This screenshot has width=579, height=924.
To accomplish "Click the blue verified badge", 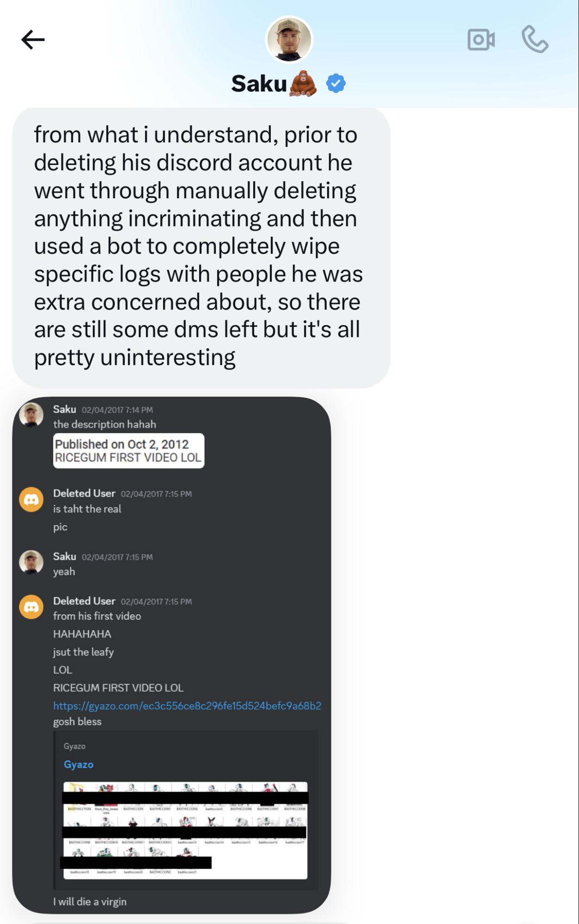I will pyautogui.click(x=336, y=84).
